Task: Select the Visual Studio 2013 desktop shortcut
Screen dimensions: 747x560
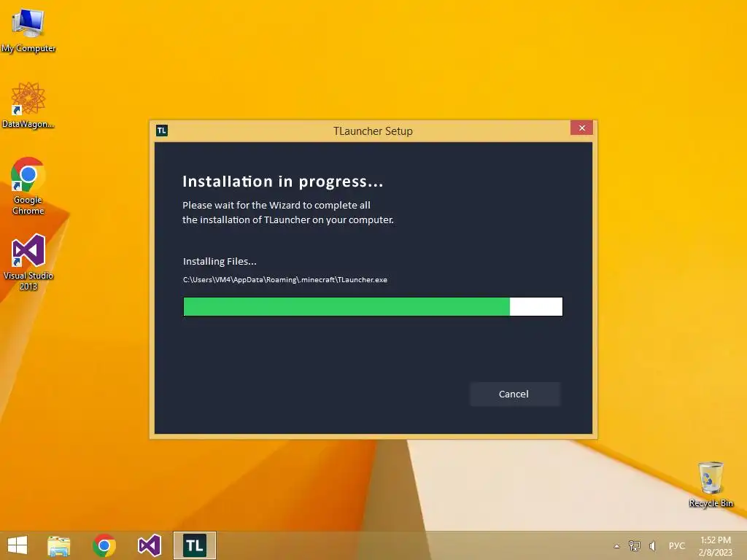Action: click(x=28, y=262)
